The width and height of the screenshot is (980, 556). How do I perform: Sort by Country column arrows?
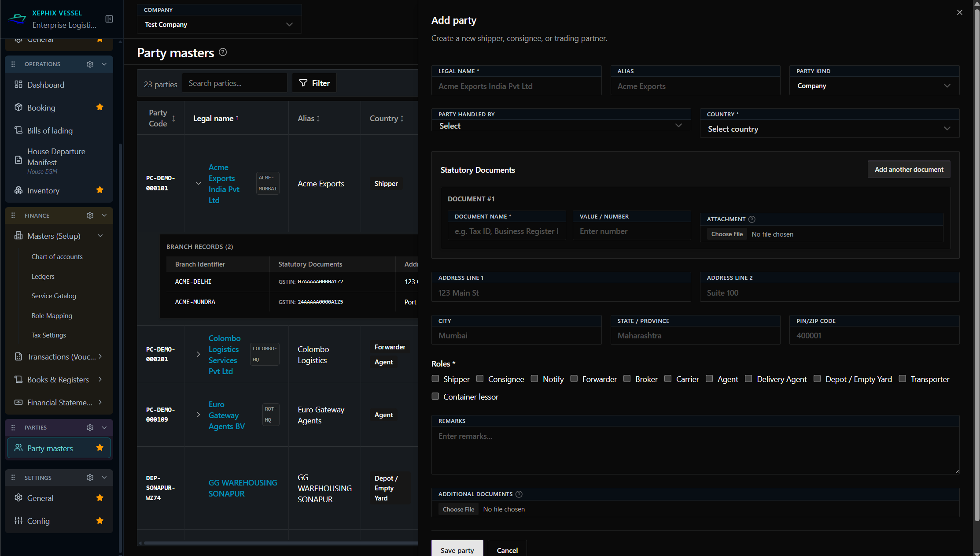pos(402,118)
